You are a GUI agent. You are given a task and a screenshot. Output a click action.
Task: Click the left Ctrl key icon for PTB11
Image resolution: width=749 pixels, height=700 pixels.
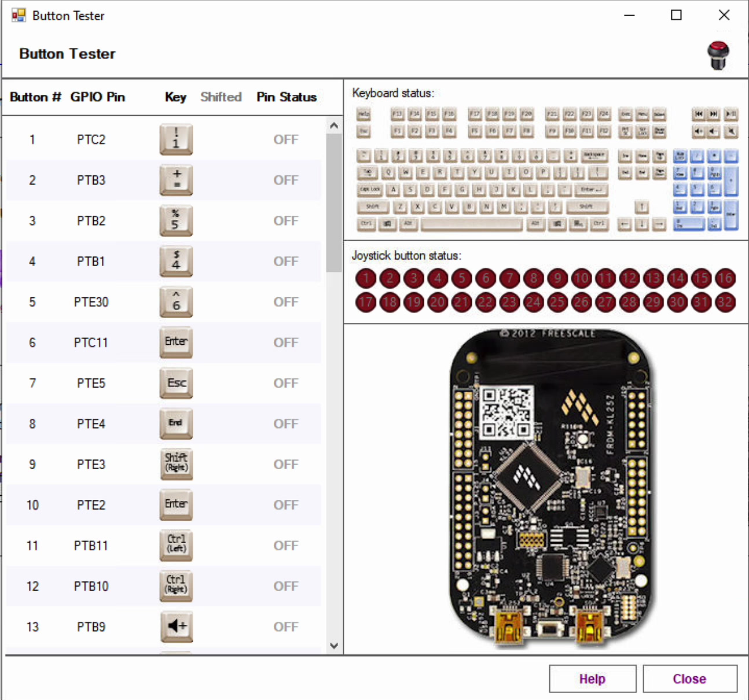tap(175, 545)
